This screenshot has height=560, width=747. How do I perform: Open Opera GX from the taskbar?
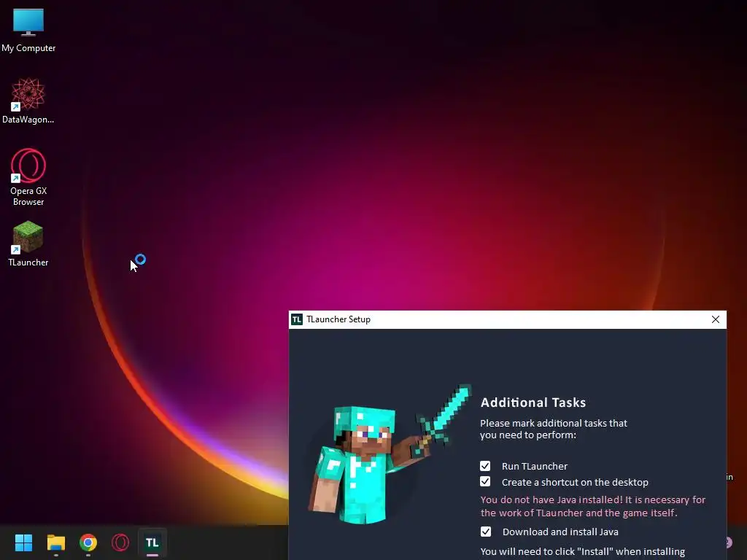(x=120, y=542)
